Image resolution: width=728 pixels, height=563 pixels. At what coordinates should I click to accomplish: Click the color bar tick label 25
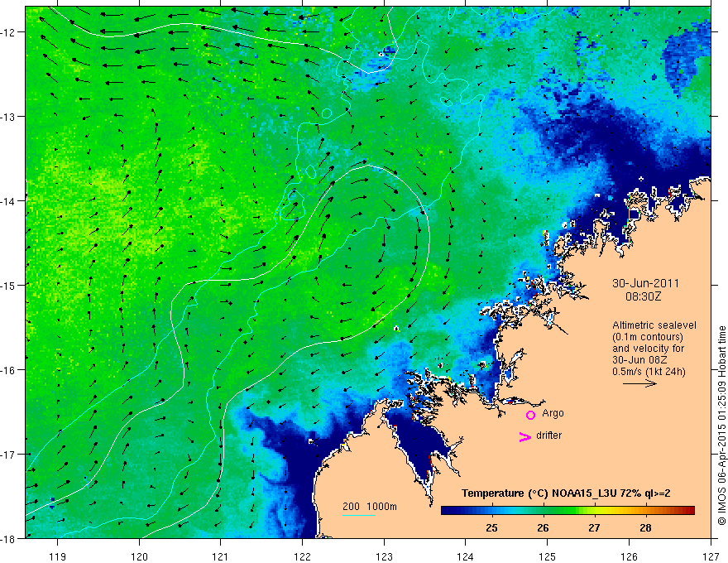(491, 527)
